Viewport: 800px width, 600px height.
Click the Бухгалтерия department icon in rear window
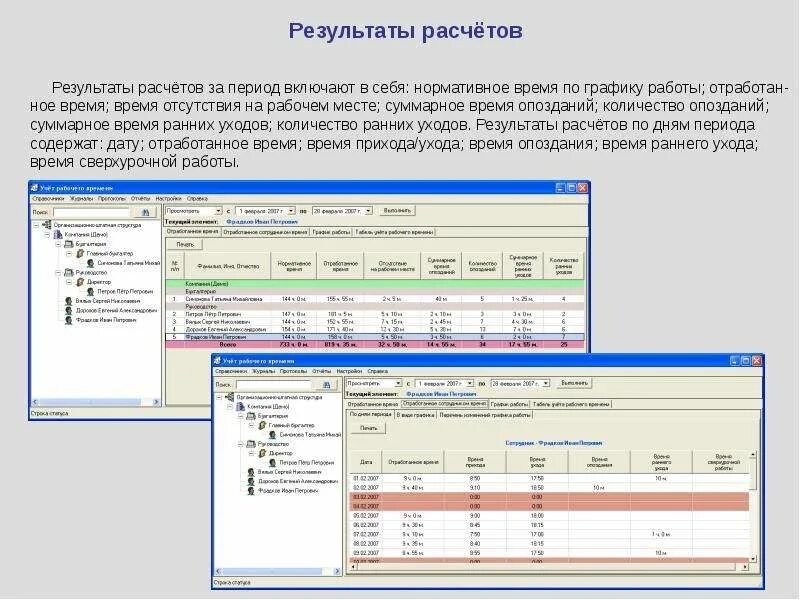tap(69, 244)
